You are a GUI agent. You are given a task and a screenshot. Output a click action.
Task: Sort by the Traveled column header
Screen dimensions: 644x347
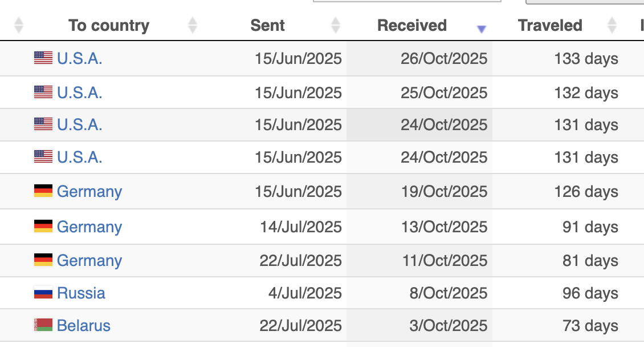pos(550,26)
